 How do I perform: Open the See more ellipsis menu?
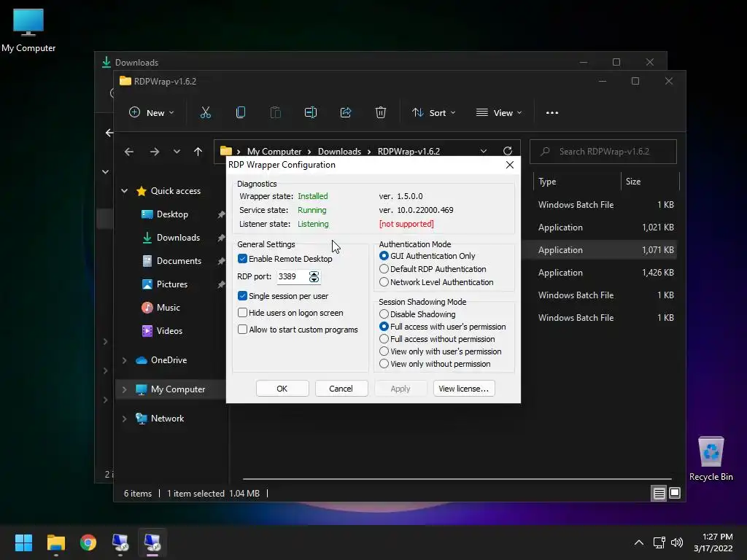(x=552, y=113)
